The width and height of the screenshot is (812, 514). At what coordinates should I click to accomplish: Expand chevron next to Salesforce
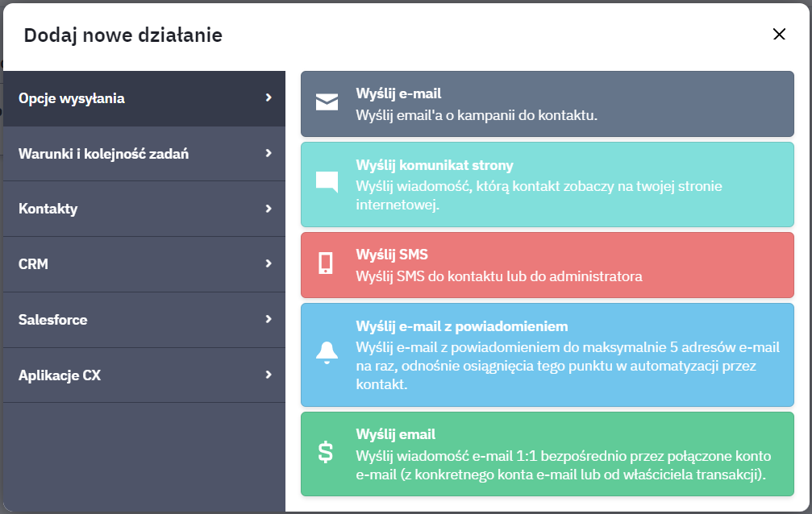tap(269, 319)
